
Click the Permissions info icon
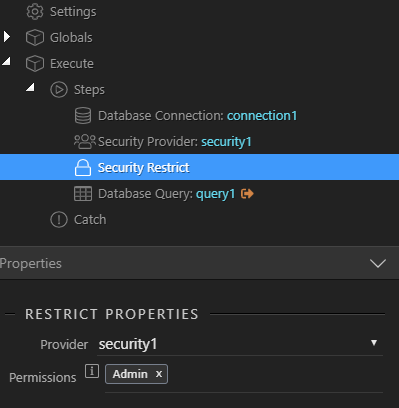[x=92, y=371]
